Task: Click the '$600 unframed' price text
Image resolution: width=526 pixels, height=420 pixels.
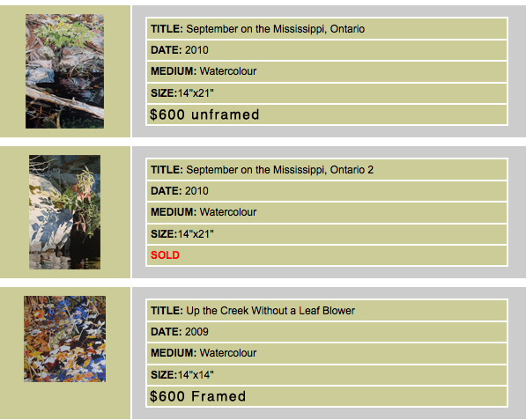Action: coord(204,114)
